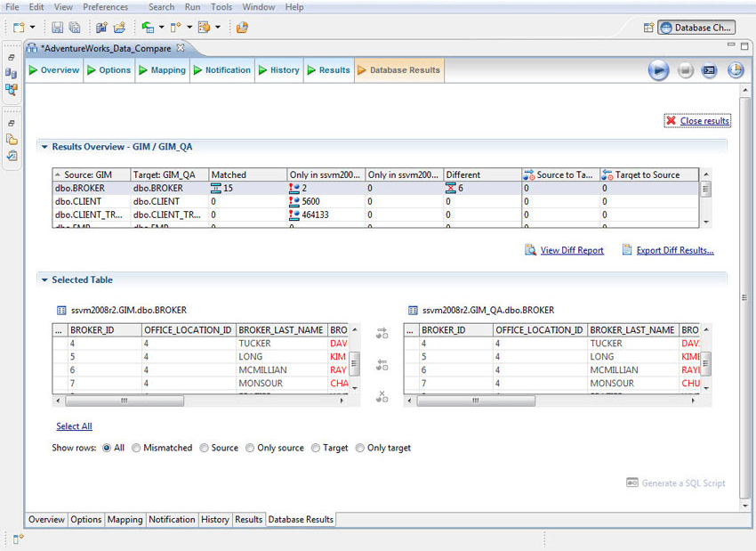Click the copy target to source arrow icon
The width and height of the screenshot is (756, 551).
click(382, 365)
